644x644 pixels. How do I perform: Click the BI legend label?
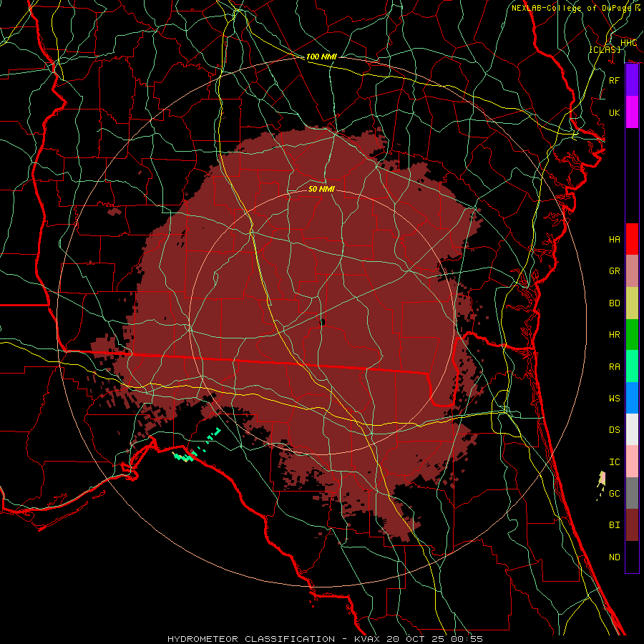pos(614,525)
